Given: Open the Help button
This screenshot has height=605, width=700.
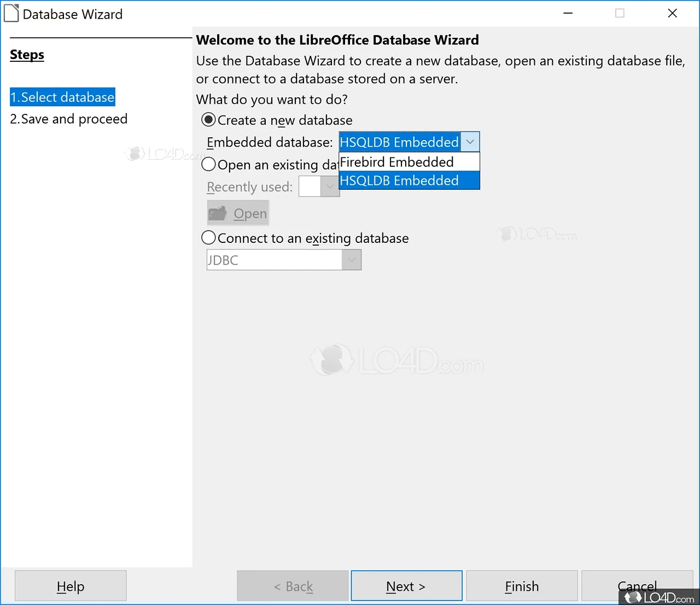Looking at the screenshot, I should pyautogui.click(x=71, y=586).
